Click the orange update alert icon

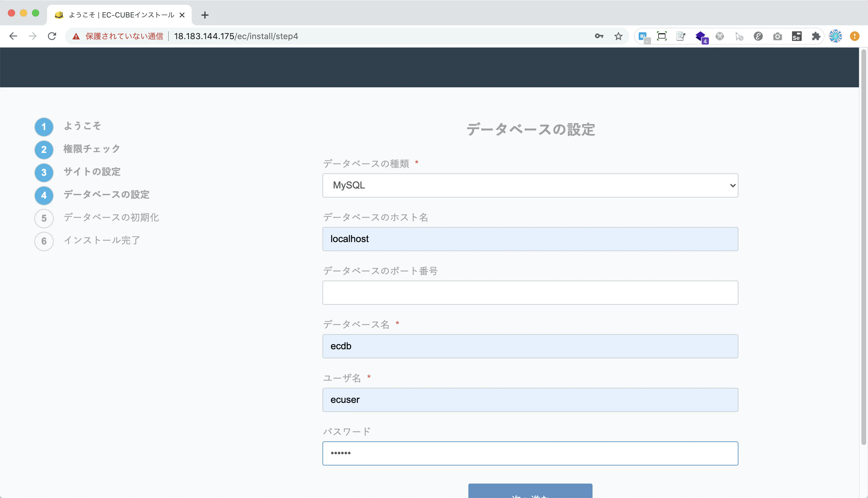coord(854,36)
